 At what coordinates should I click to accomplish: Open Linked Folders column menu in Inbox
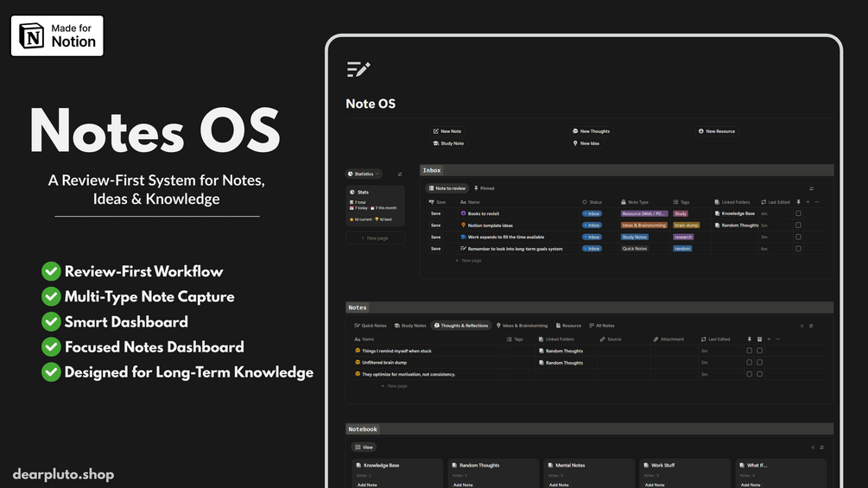pyautogui.click(x=732, y=202)
